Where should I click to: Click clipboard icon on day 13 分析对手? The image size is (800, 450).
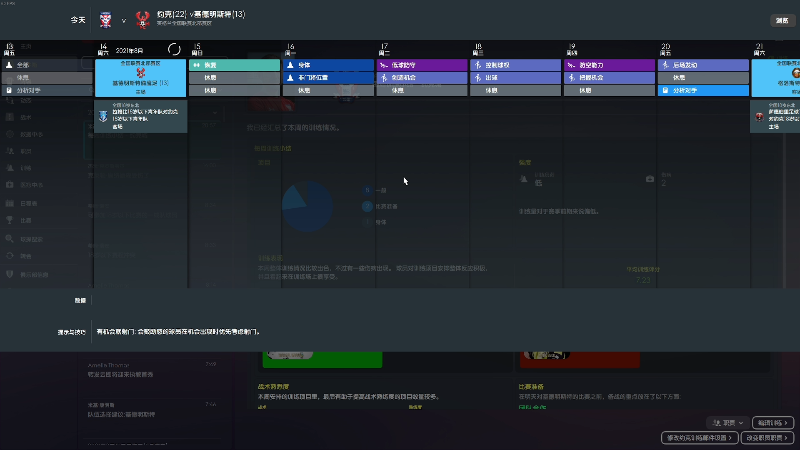point(9,90)
